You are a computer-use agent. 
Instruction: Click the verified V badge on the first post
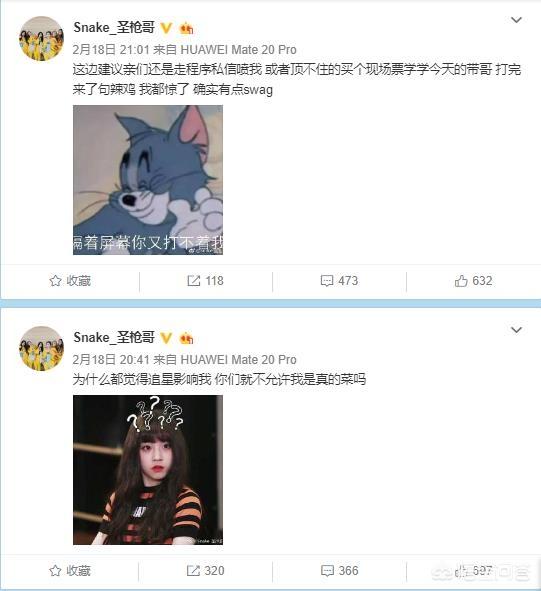click(x=166, y=28)
